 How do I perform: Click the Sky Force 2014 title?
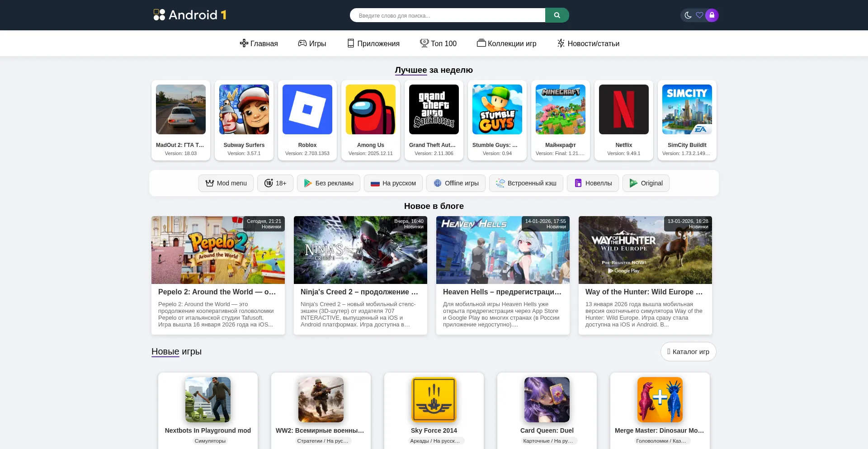tap(434, 430)
